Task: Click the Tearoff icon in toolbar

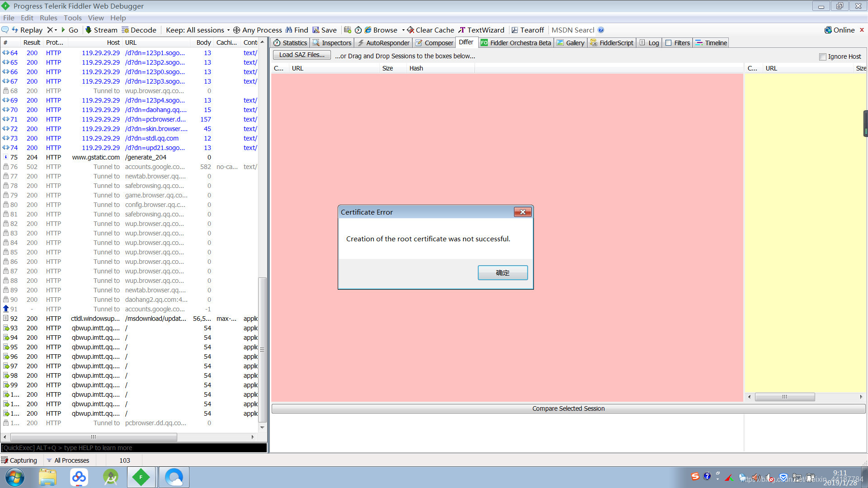Action: (514, 30)
